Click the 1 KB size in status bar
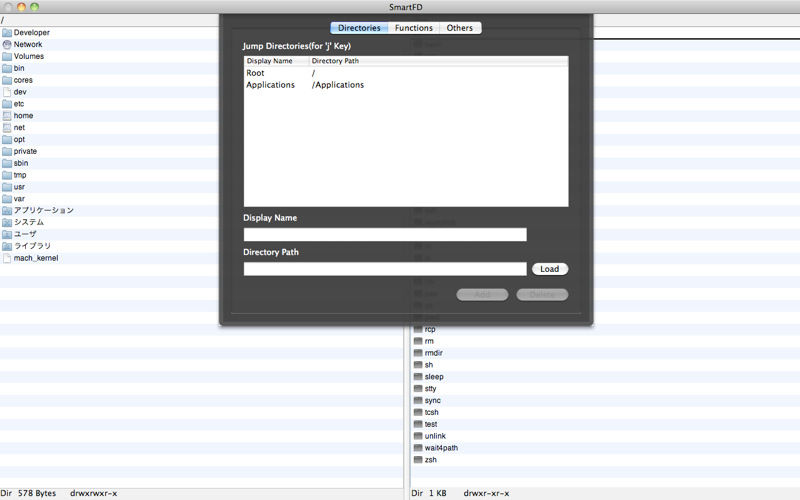The width and height of the screenshot is (800, 500). 438,493
